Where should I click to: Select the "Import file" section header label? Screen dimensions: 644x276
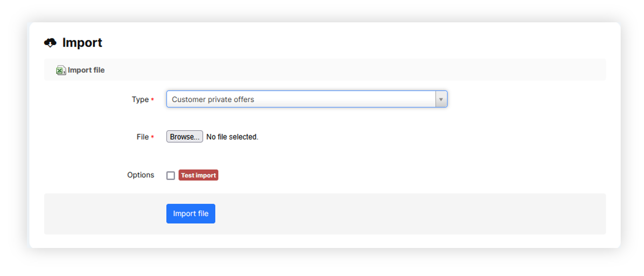(x=86, y=70)
